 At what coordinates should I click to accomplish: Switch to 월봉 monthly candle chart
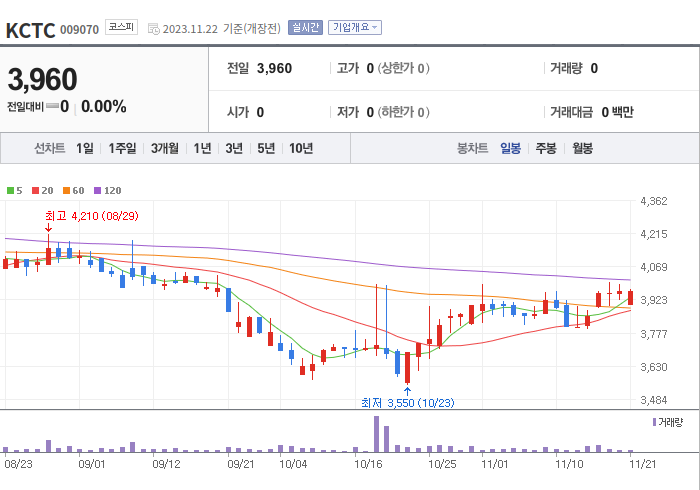point(583,148)
